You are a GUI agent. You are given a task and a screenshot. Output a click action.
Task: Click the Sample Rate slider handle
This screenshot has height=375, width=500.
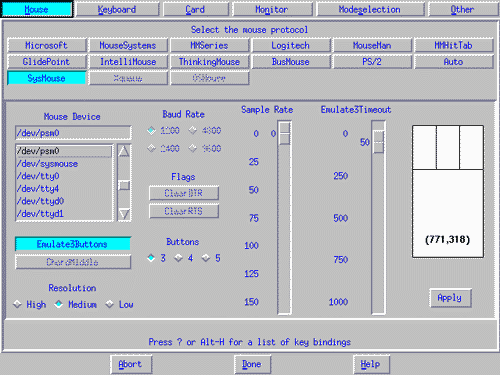[285, 133]
